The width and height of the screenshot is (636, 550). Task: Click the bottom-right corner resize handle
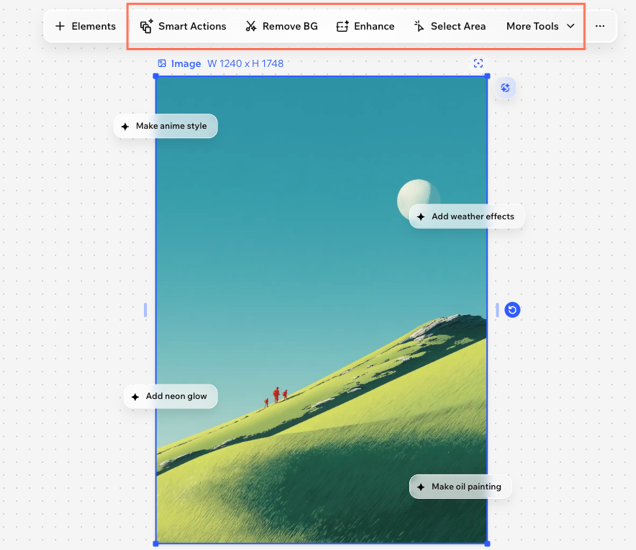488,544
